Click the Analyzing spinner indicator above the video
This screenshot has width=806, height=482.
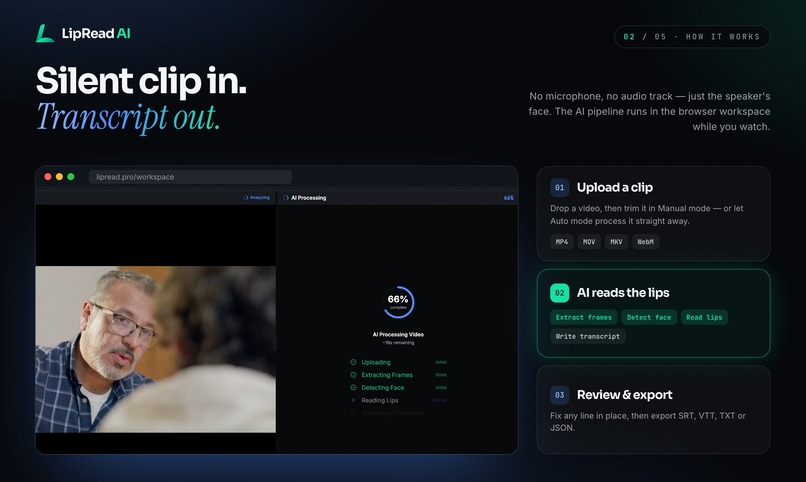[257, 197]
